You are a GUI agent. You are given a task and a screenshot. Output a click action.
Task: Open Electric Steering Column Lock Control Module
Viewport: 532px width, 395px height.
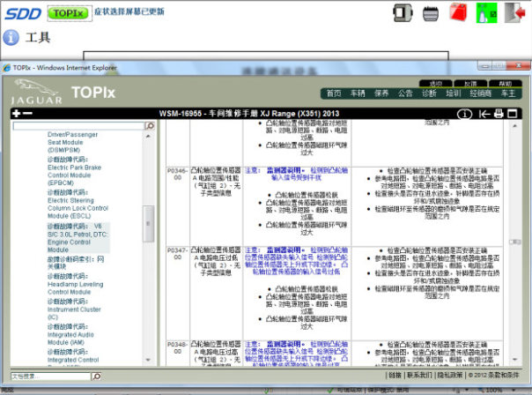(78, 205)
